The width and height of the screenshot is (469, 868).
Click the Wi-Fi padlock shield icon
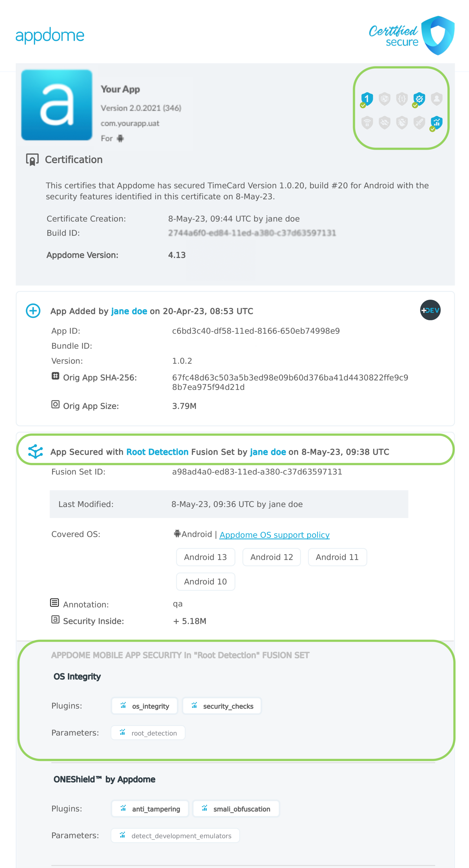click(x=367, y=123)
